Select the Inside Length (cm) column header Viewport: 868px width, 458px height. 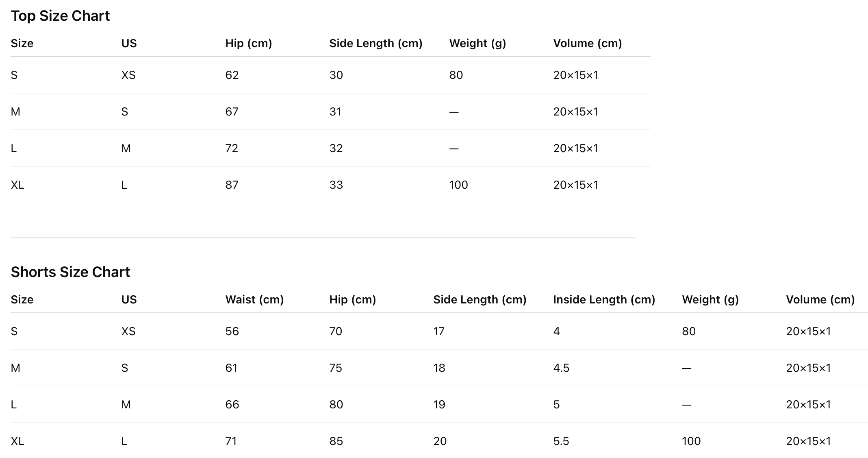tap(604, 300)
